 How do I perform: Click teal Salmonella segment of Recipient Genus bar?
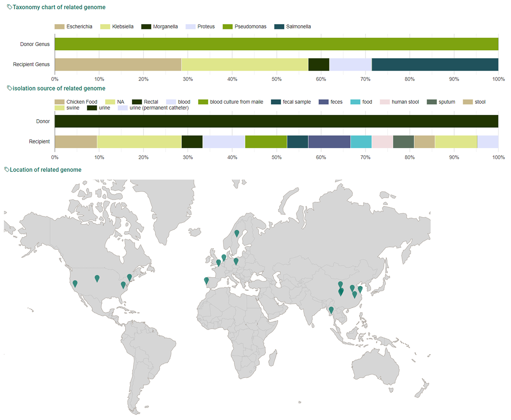coord(435,65)
